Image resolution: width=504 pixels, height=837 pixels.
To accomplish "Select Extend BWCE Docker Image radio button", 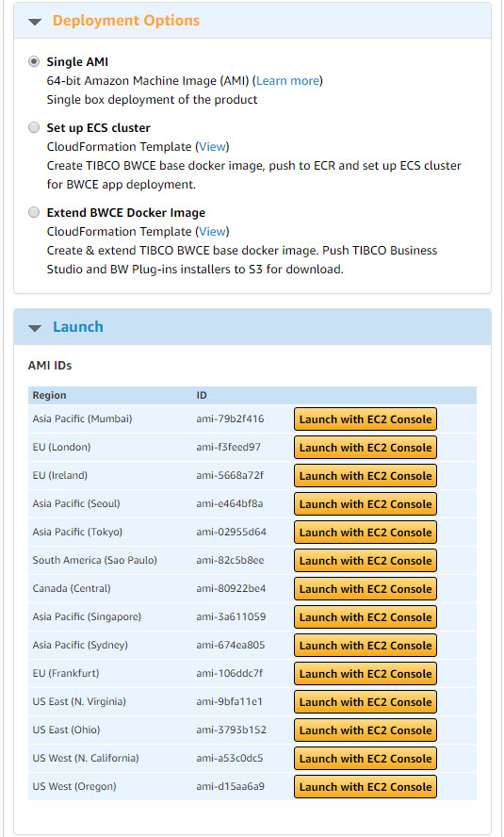I will 34,212.
